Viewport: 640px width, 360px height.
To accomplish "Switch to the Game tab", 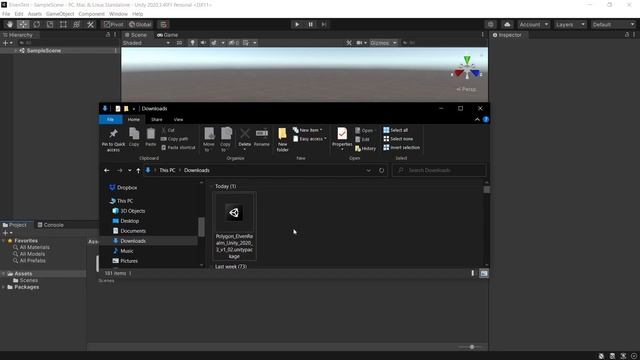I will click(x=167, y=35).
